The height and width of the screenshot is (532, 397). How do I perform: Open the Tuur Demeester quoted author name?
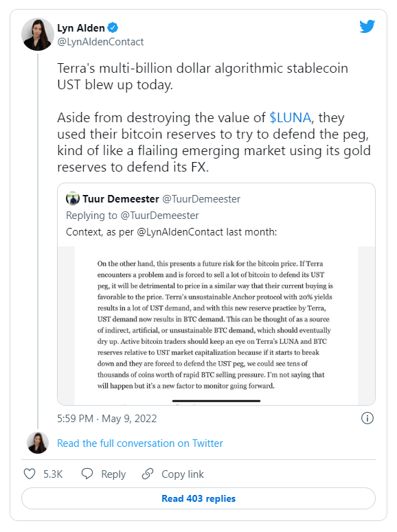[121, 199]
